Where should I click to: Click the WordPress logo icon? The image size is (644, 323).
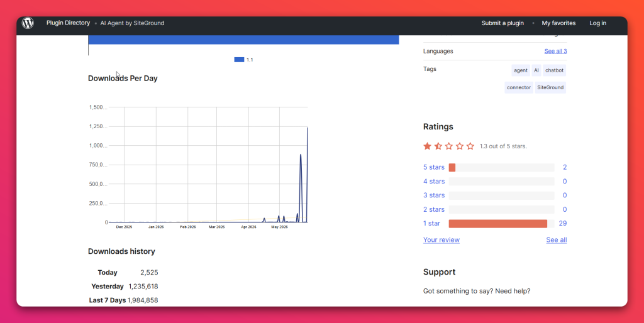[x=28, y=23]
